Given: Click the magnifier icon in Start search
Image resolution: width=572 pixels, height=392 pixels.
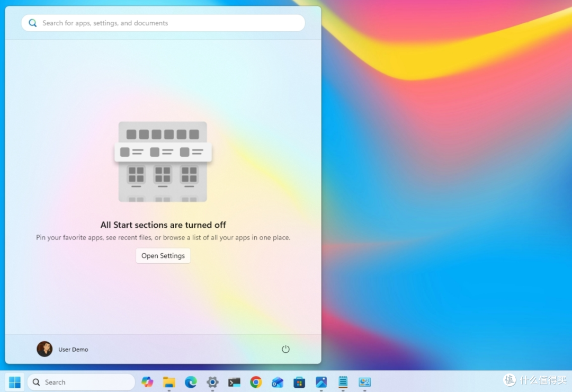Looking at the screenshot, I should coord(32,23).
